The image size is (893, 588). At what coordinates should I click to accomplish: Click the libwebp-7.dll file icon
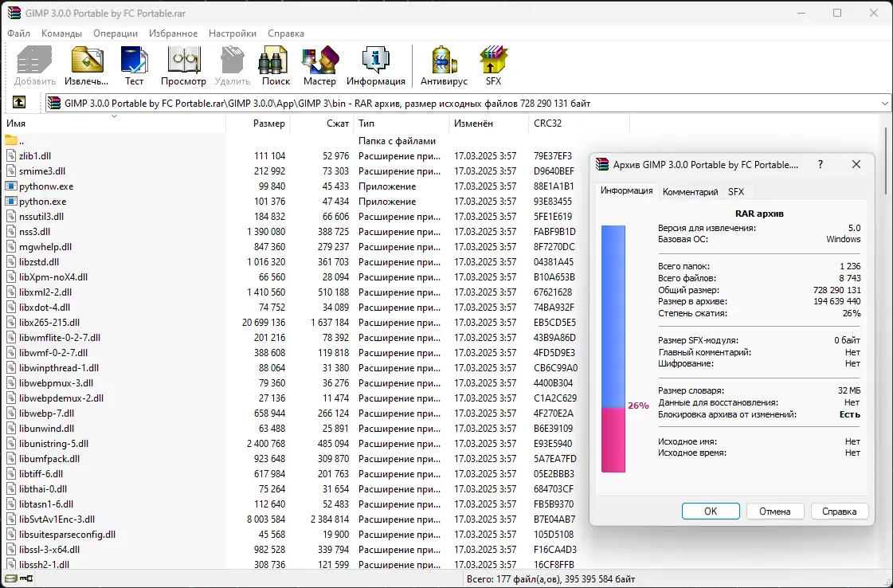[x=11, y=413]
